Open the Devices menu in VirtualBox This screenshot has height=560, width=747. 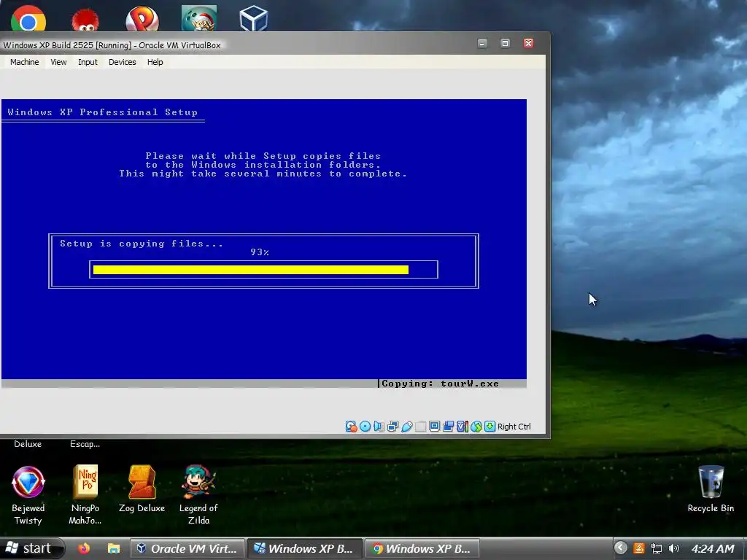pyautogui.click(x=122, y=62)
